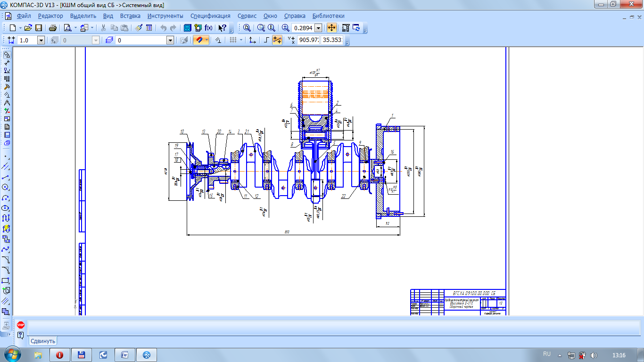This screenshot has width=644, height=362.
Task: Open the Вставка menu
Action: pos(130,16)
